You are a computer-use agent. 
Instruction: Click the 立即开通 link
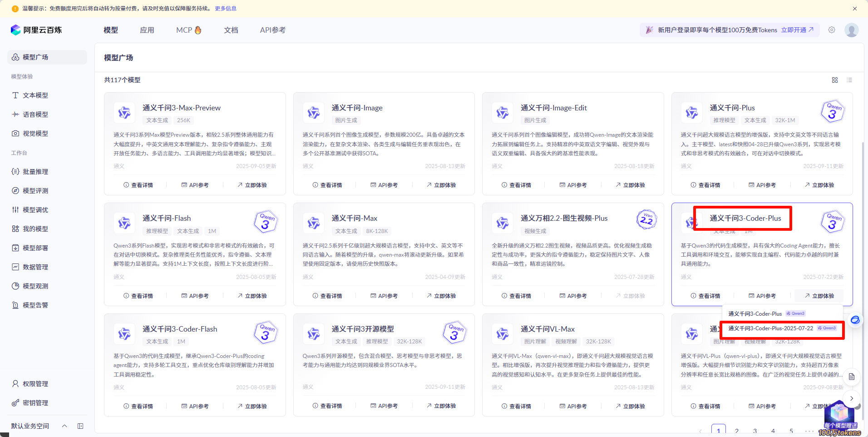[x=797, y=30]
